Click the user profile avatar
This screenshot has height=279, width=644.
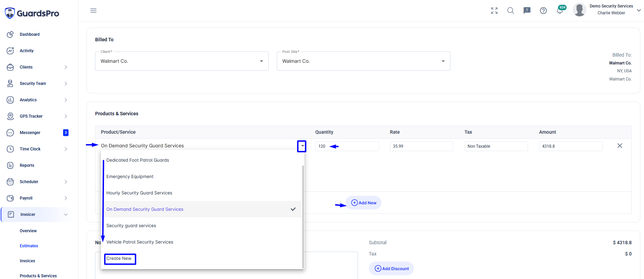580,10
